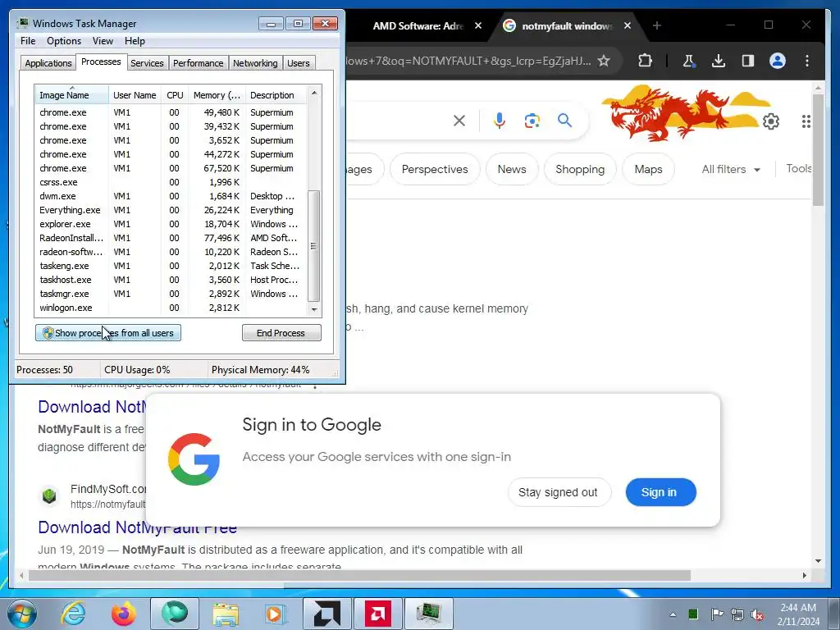
Task: Select the Perspectives filter chip
Action: pos(435,169)
